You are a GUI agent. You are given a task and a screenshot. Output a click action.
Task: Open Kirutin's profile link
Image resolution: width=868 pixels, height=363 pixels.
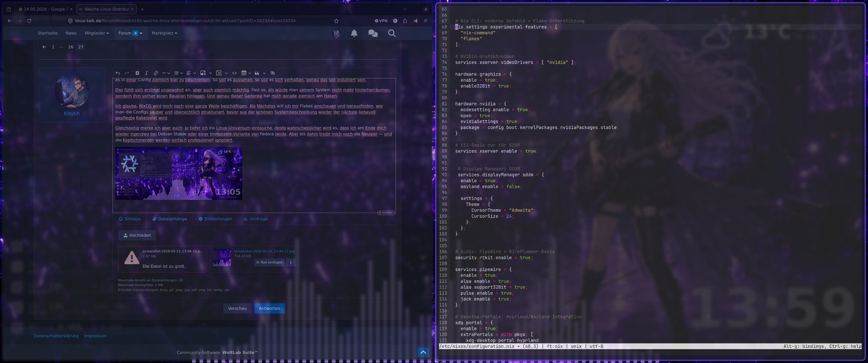pyautogui.click(x=71, y=113)
